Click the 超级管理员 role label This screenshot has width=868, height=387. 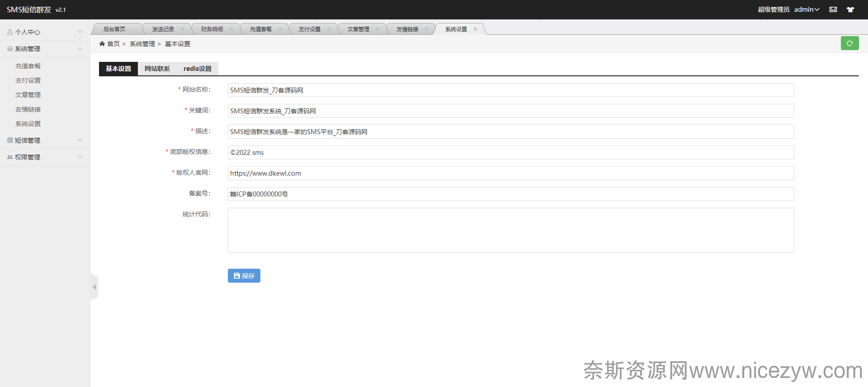pos(774,9)
